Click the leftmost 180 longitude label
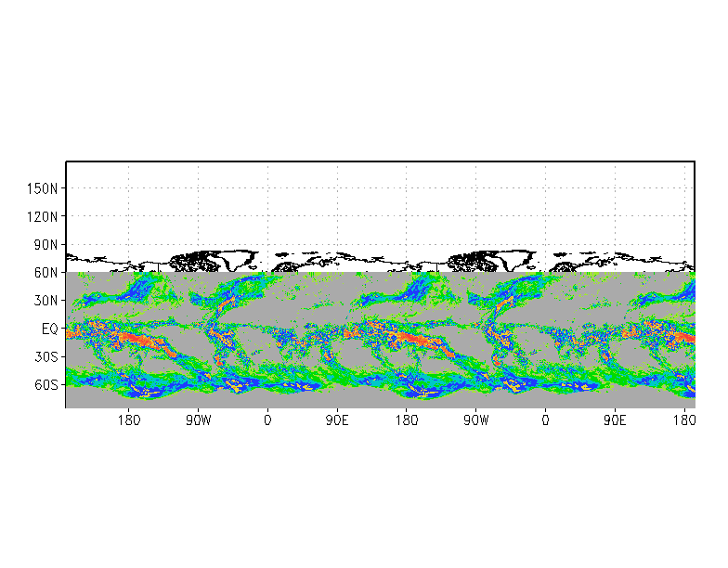728x568 pixels. (128, 420)
